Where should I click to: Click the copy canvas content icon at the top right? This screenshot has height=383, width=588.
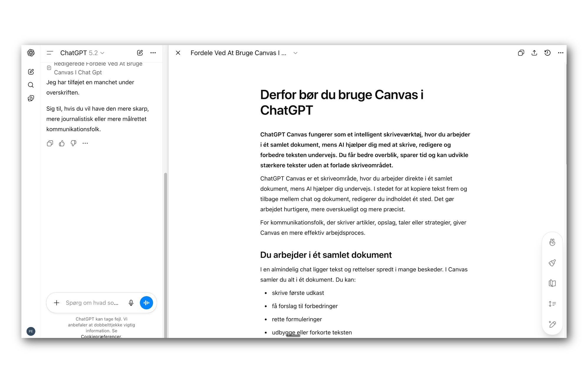tap(521, 53)
